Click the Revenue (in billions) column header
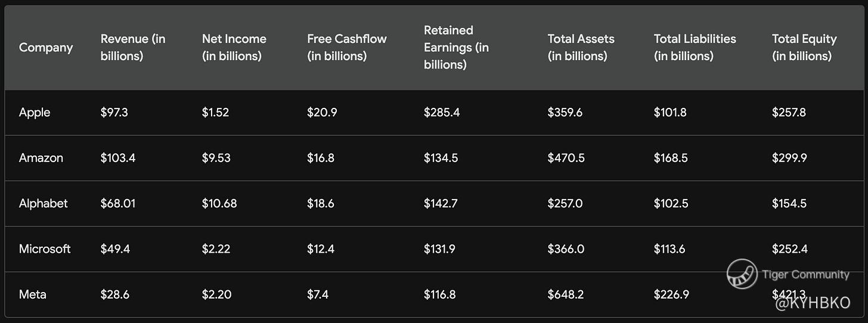 click(x=132, y=48)
